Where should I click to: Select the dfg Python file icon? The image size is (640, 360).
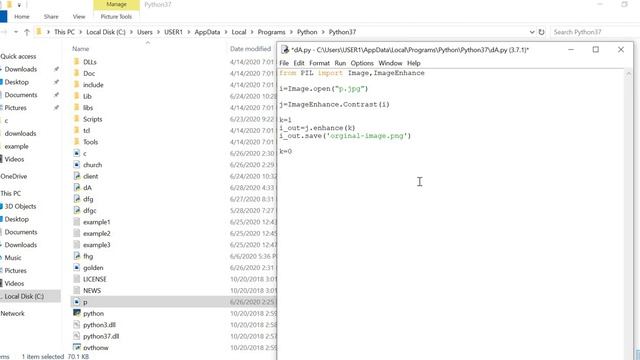click(x=76, y=199)
